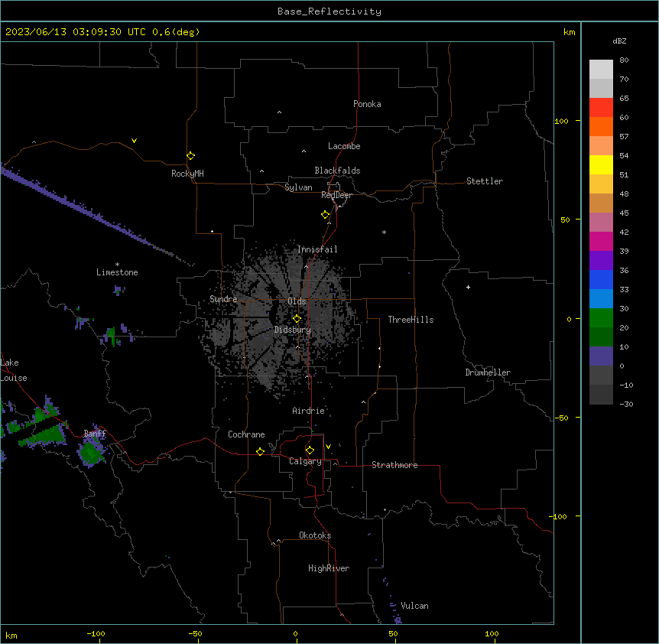
Task: Select the light blue 33–30 dBZ swatch
Action: 601,298
